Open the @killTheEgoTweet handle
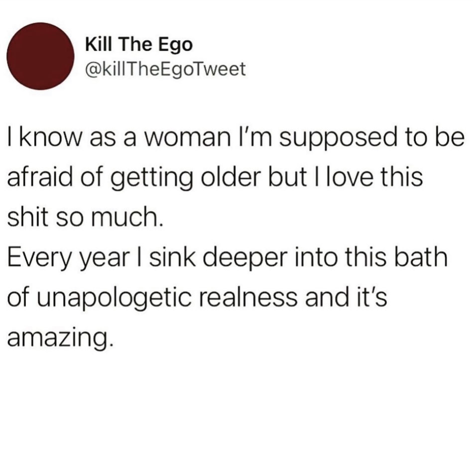Viewport: 473px width, 476px height. click(x=165, y=69)
